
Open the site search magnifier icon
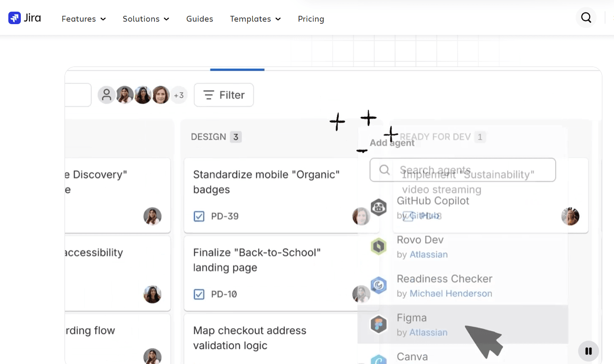pyautogui.click(x=586, y=17)
